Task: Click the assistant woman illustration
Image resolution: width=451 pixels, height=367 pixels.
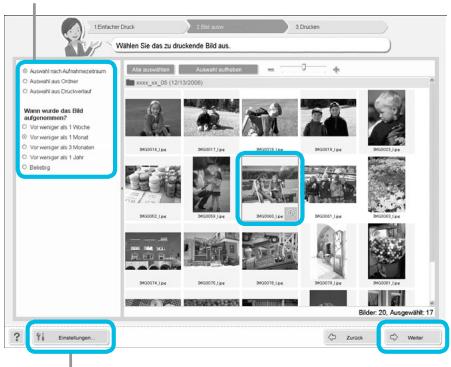Action: point(77,37)
